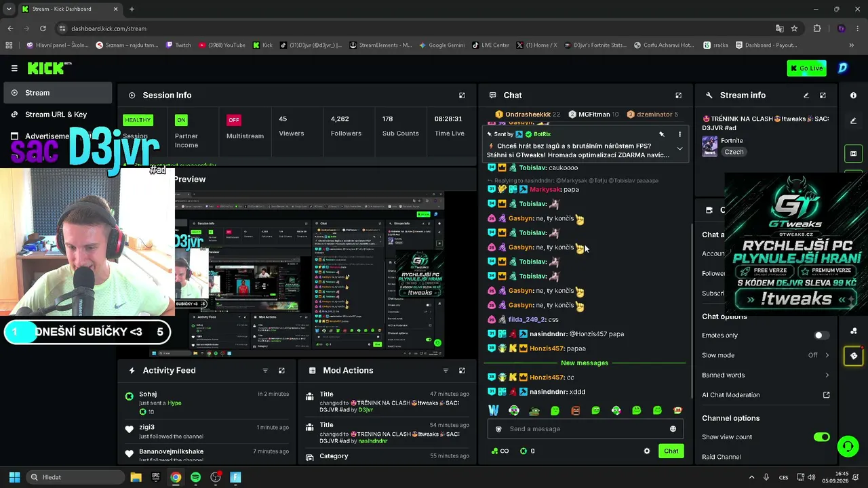Unpin the BotRix pinned chat message

[x=662, y=134]
